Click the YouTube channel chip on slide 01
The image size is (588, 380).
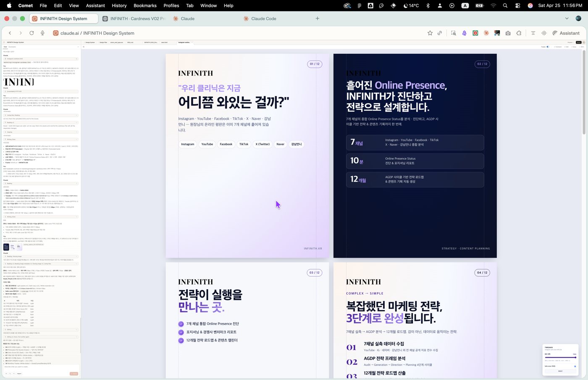click(x=207, y=144)
